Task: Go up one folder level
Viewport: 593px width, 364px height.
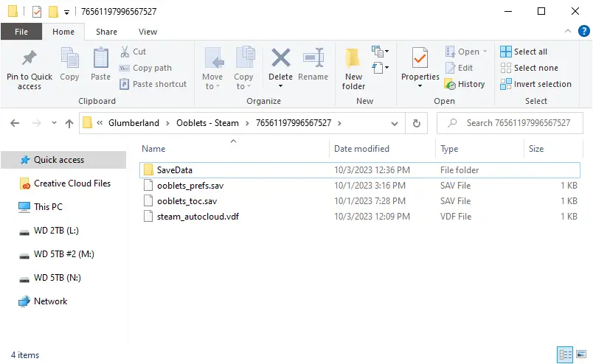Action: click(x=69, y=123)
